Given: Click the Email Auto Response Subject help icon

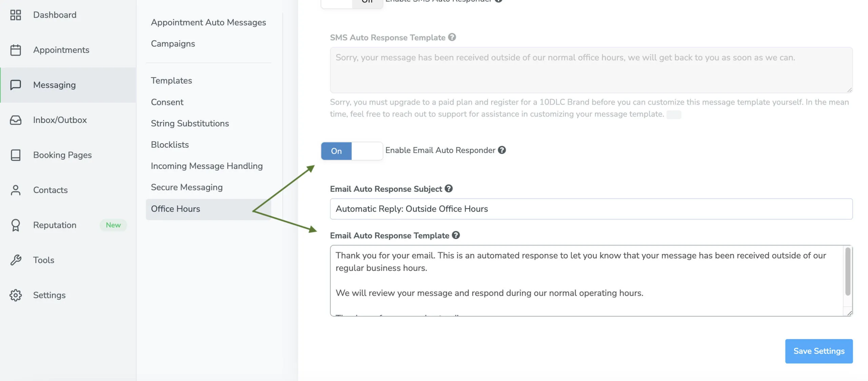Looking at the screenshot, I should click(x=448, y=189).
